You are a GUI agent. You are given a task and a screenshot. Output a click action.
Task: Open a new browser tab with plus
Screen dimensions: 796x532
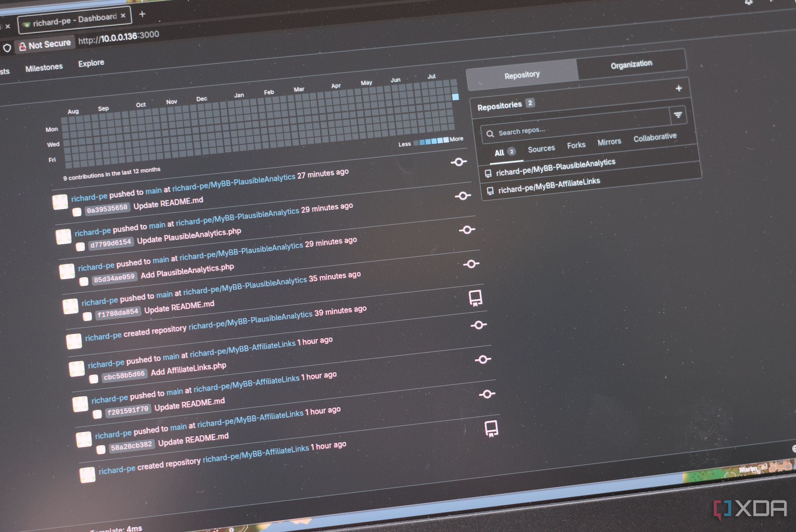pyautogui.click(x=142, y=14)
